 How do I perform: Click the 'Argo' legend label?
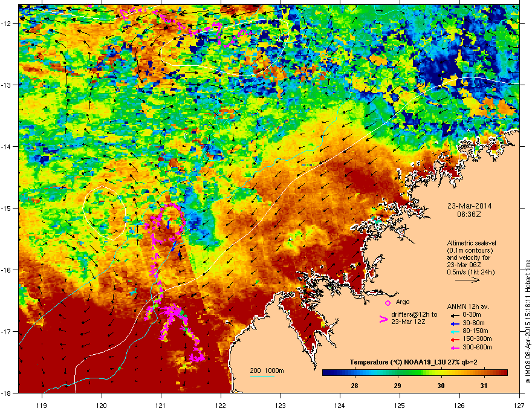point(403,302)
